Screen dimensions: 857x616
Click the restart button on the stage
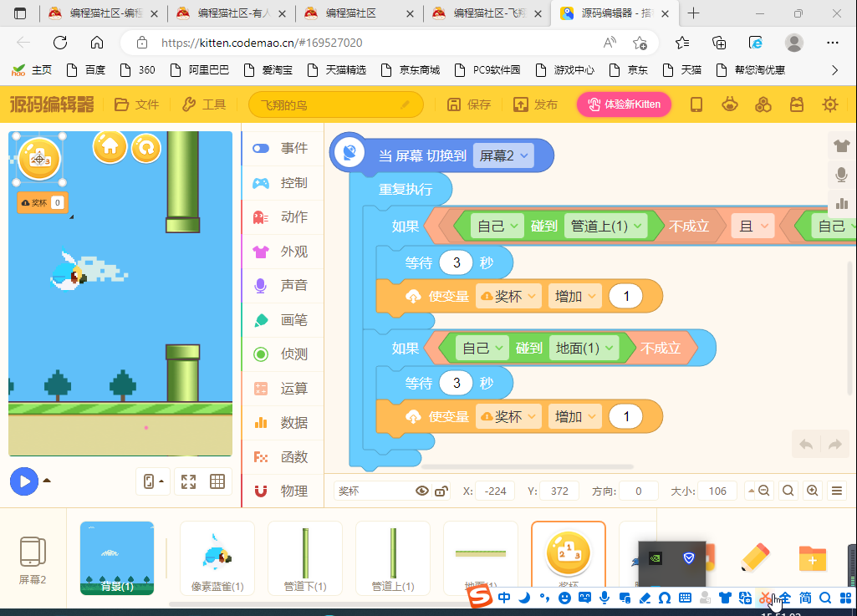pyautogui.click(x=146, y=147)
